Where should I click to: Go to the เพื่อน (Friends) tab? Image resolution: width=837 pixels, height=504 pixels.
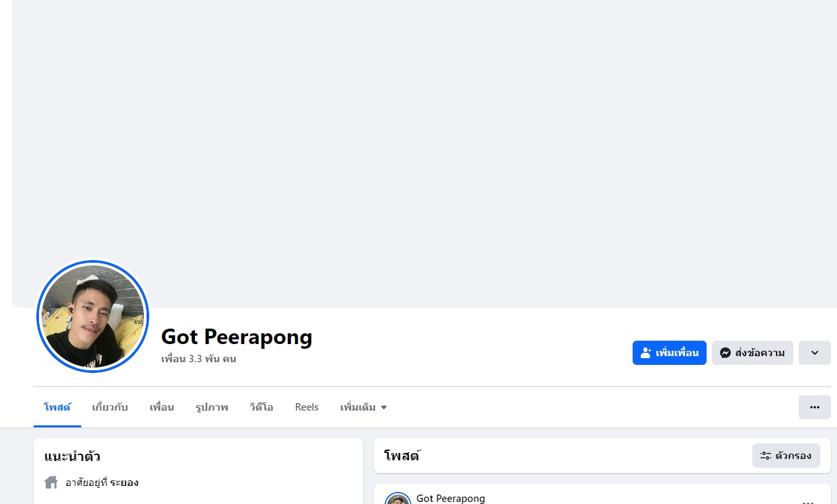click(161, 407)
